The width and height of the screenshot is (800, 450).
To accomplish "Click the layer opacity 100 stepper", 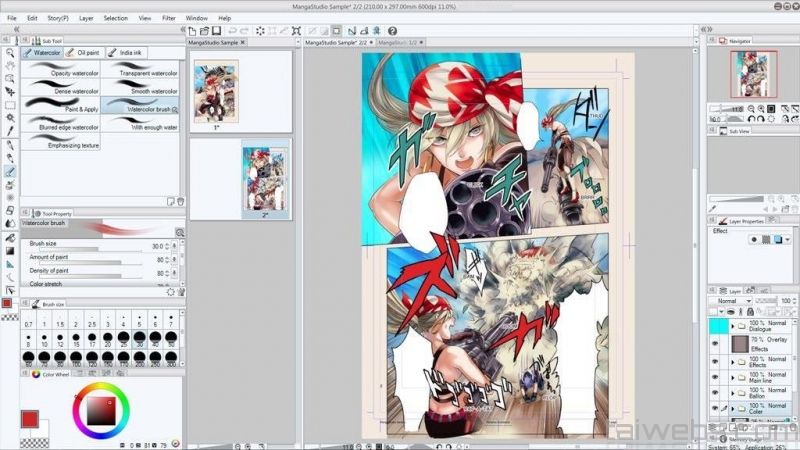I will tap(794, 301).
